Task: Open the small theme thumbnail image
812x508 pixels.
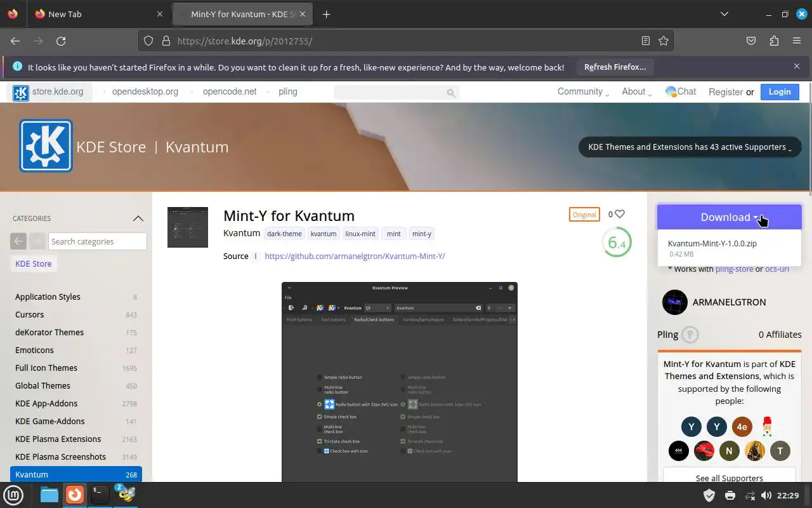Action: click(x=188, y=227)
